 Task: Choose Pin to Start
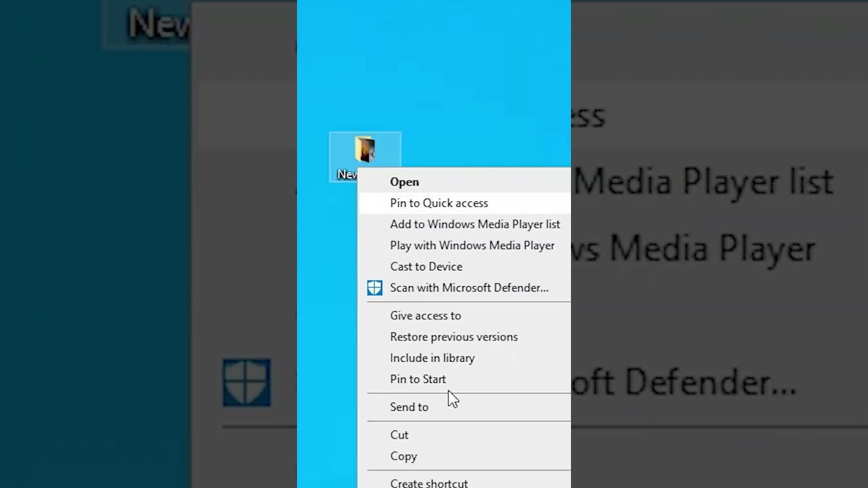tap(465, 380)
